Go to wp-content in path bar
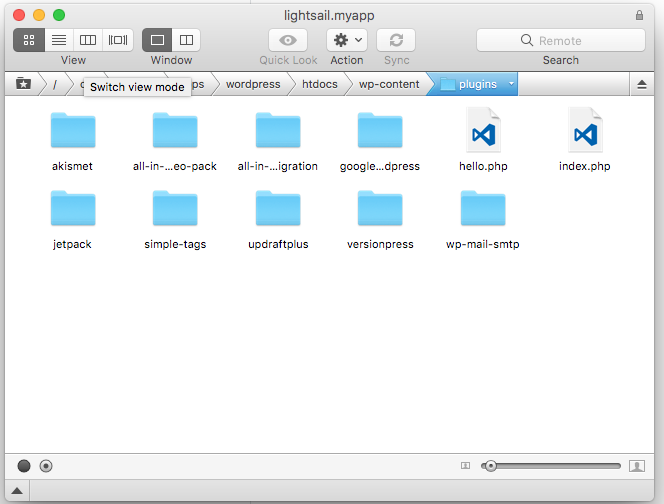This screenshot has height=504, width=664. (x=389, y=84)
